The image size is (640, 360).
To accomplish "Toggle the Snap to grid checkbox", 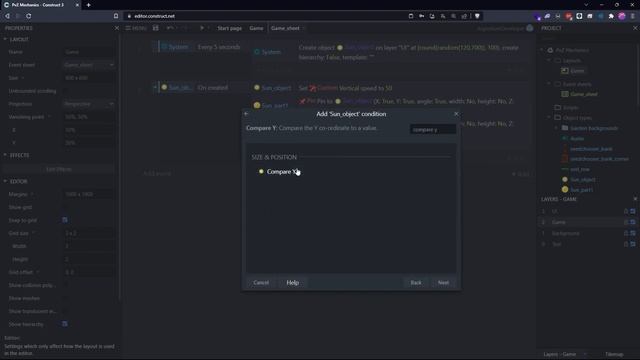I will (65, 220).
